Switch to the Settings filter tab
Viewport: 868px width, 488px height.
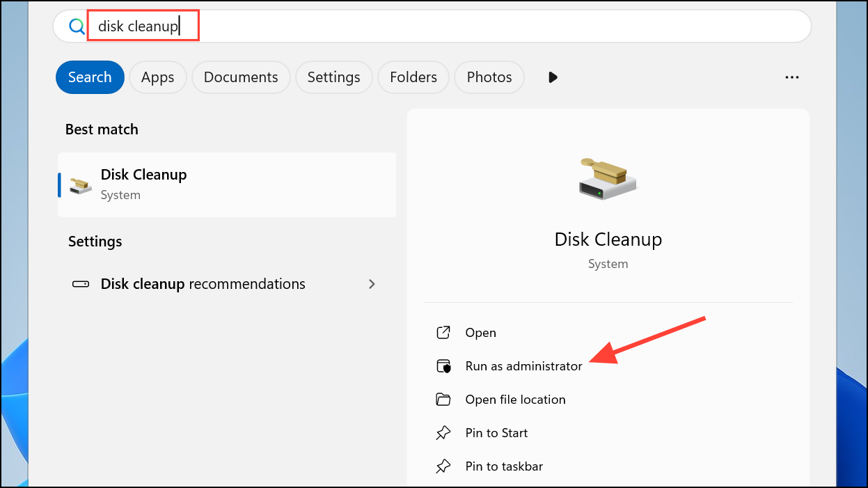coord(333,77)
